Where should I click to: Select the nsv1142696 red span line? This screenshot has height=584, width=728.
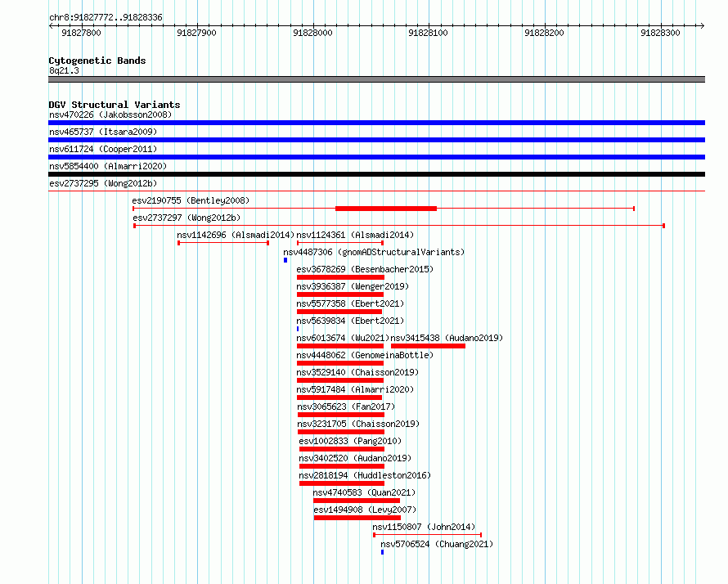point(223,243)
